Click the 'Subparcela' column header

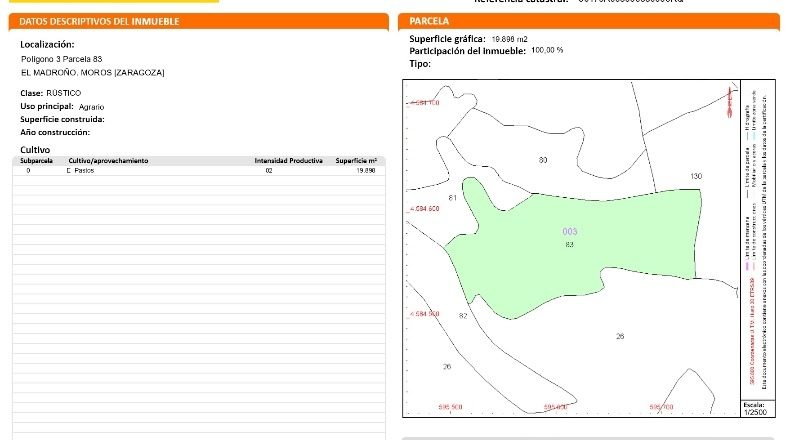[36, 161]
